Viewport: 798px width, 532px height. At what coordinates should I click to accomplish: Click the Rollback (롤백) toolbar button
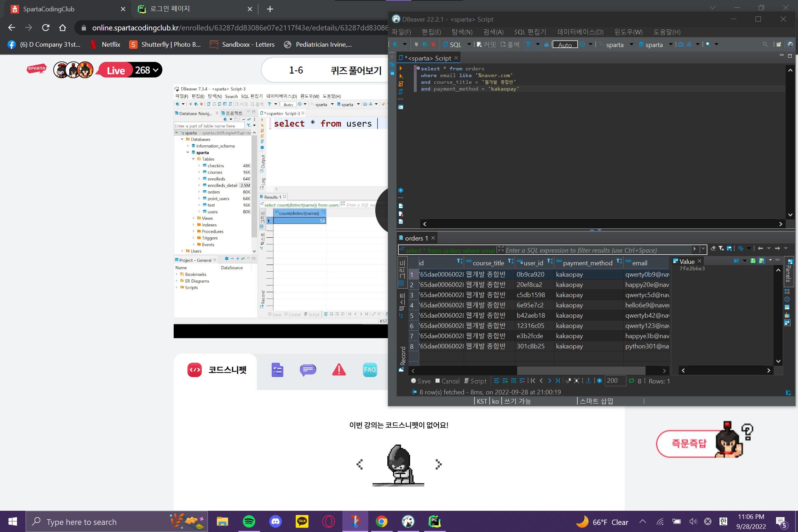(x=510, y=45)
